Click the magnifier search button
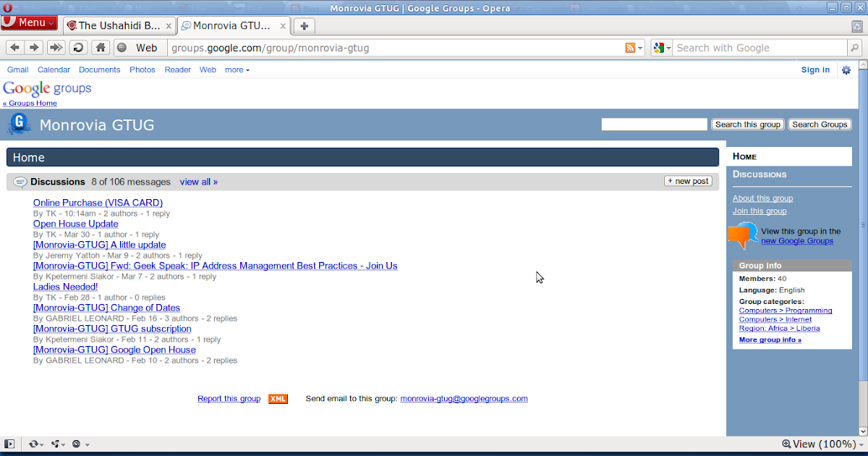This screenshot has width=868, height=456. [x=854, y=48]
